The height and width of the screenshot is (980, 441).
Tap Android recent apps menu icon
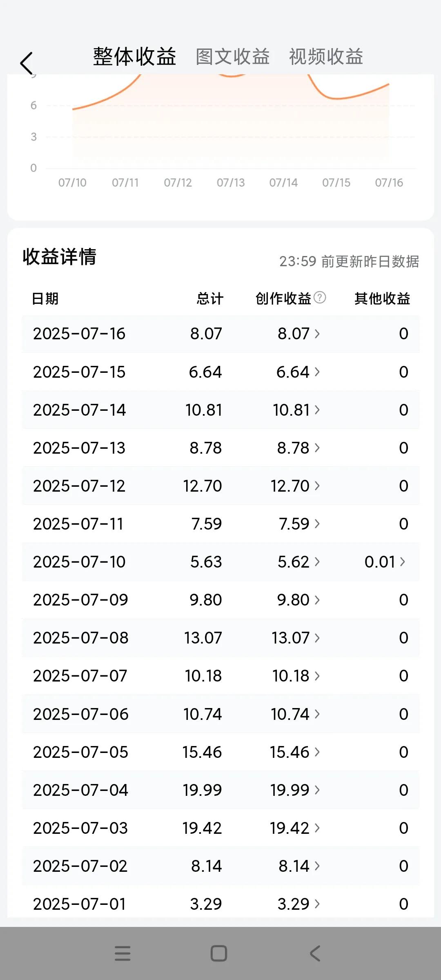[122, 953]
